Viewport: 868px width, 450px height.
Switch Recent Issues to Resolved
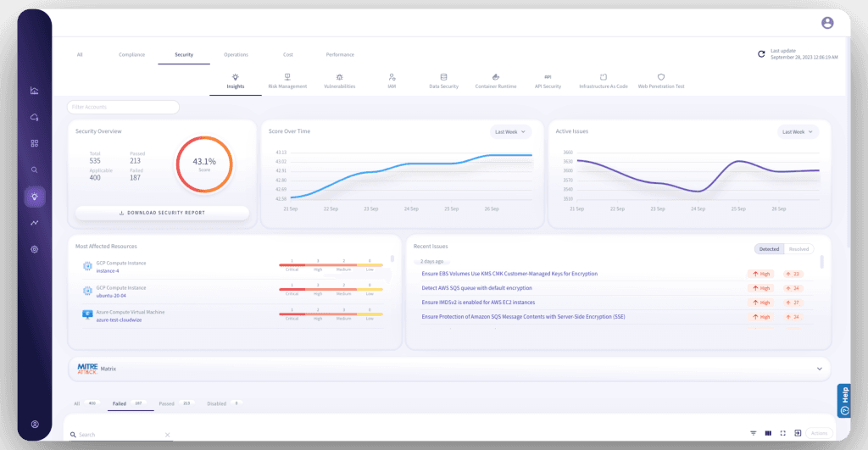[798, 249]
